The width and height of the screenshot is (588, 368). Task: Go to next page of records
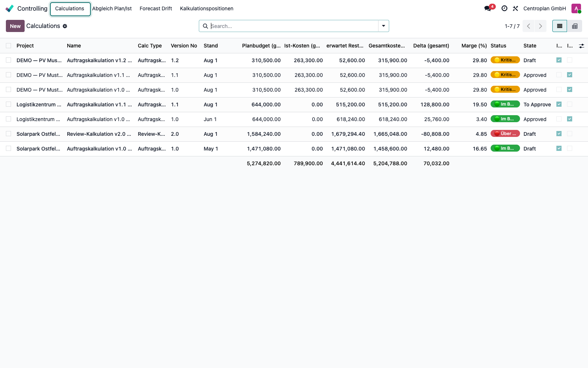541,26
